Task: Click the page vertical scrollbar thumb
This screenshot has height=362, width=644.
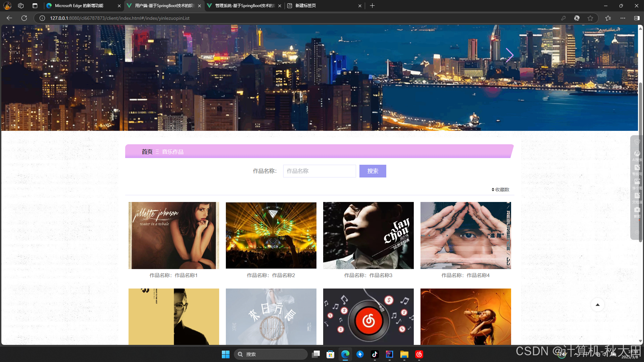Action: pyautogui.click(x=640, y=162)
